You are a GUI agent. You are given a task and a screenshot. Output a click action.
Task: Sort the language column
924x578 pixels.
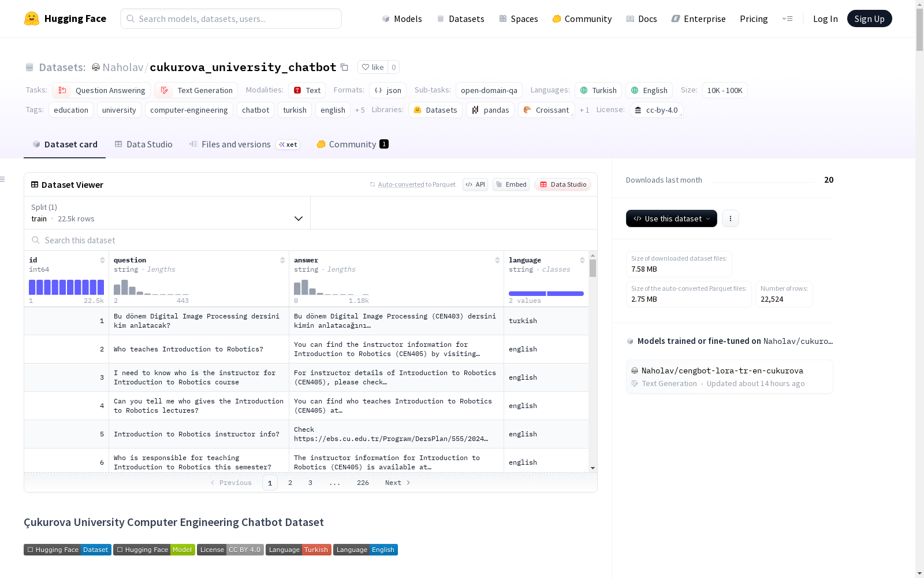pos(582,260)
